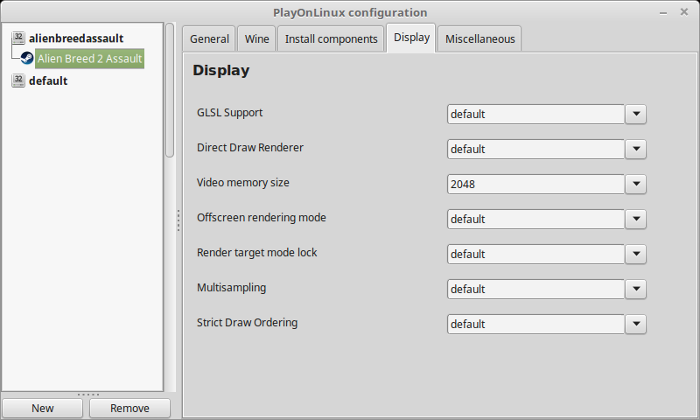The height and width of the screenshot is (420, 700).
Task: Click the Remove button
Action: [129, 408]
